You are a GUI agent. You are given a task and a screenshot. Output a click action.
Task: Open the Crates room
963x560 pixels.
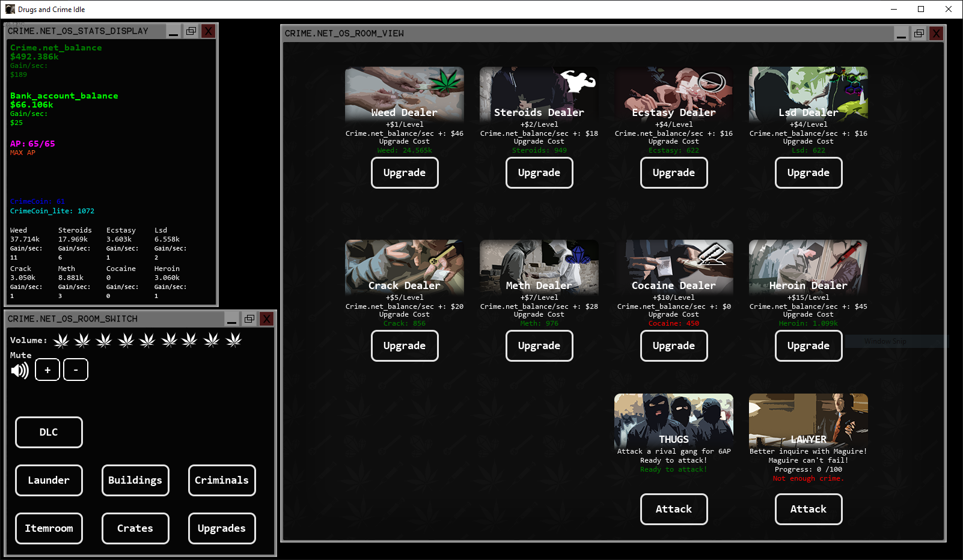click(x=135, y=528)
